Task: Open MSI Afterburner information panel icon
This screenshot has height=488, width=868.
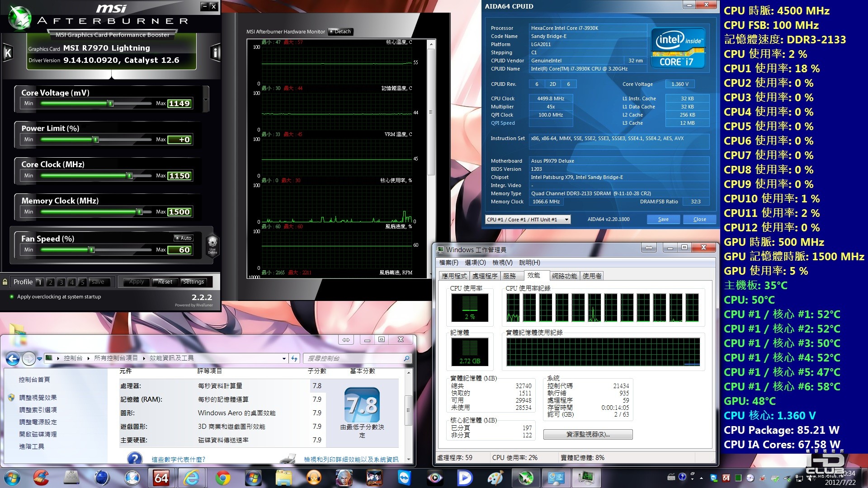Action: (215, 53)
